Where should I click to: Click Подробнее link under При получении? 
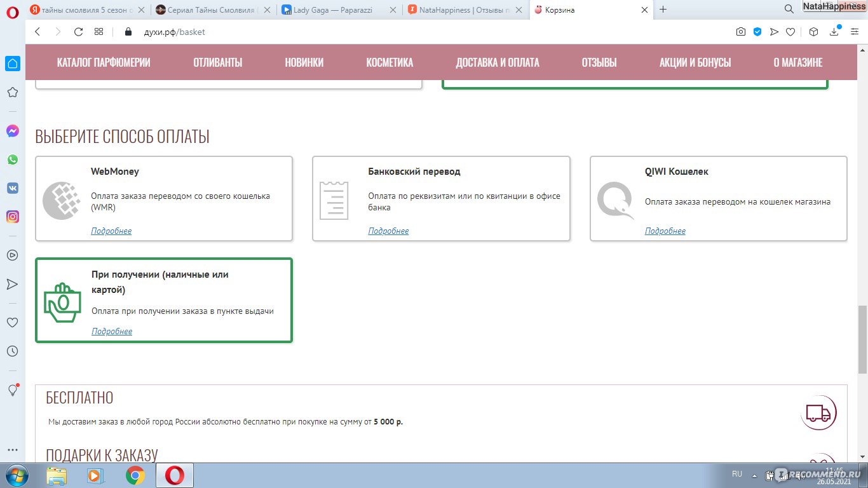(x=112, y=331)
